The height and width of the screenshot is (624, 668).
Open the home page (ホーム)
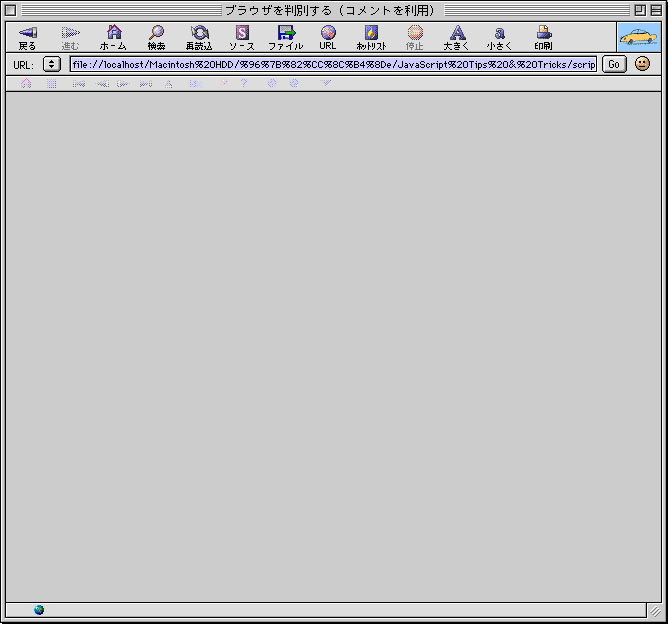coord(113,37)
